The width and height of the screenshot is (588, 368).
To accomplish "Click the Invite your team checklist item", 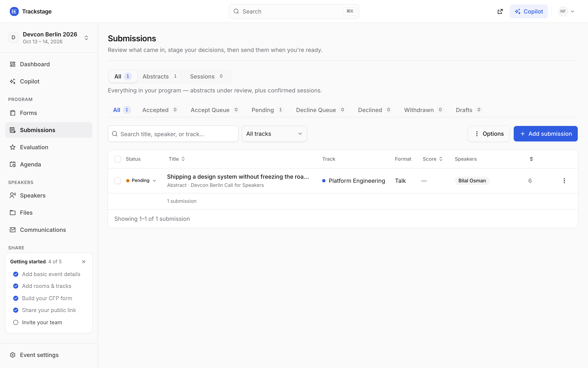I will pyautogui.click(x=42, y=322).
